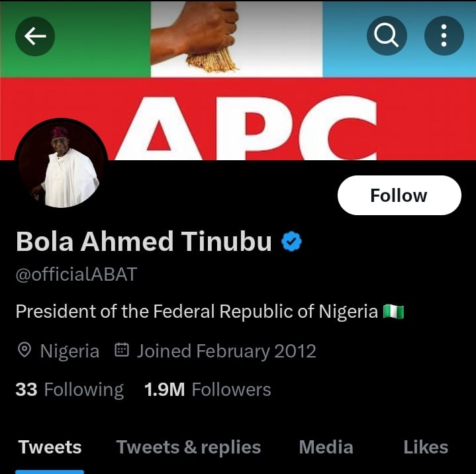The width and height of the screenshot is (476, 474).
Task: Tap the blue verified badge
Action: 292,242
